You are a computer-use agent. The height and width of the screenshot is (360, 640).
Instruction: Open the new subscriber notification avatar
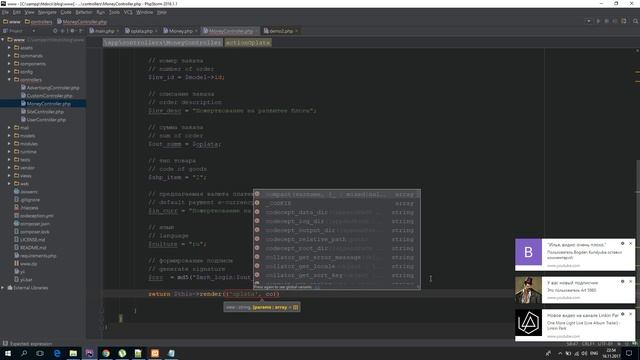(528, 290)
